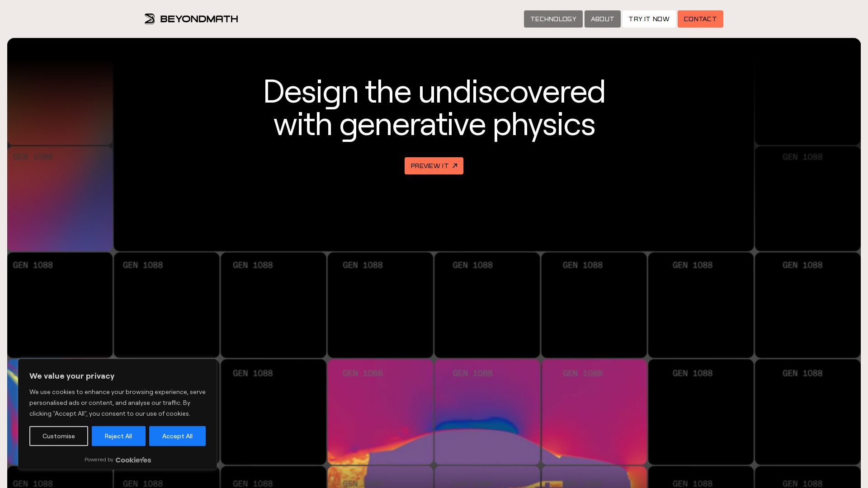This screenshot has width=868, height=488.
Task: Accept all cookies
Action: point(177,436)
